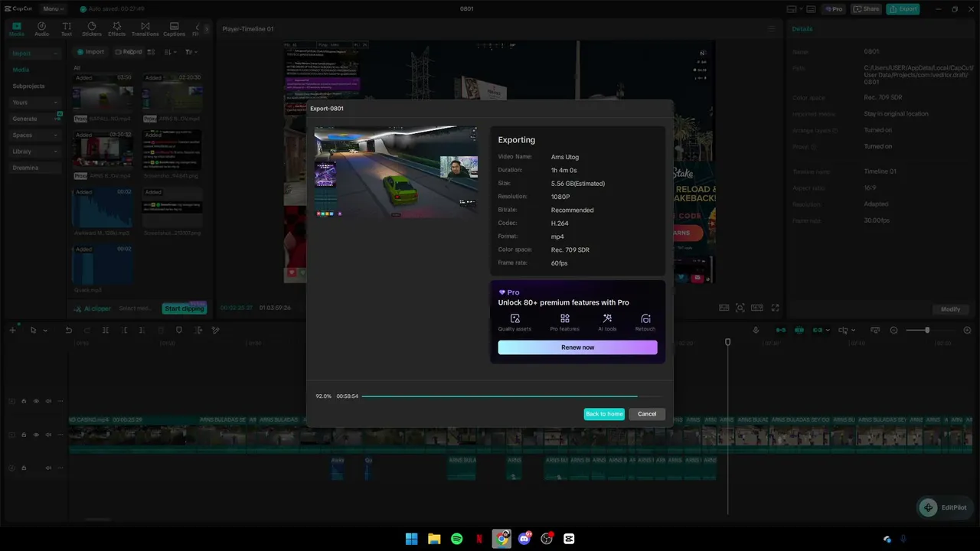Click the Cancel button in export dialog
This screenshot has width=980, height=551.
click(x=647, y=414)
